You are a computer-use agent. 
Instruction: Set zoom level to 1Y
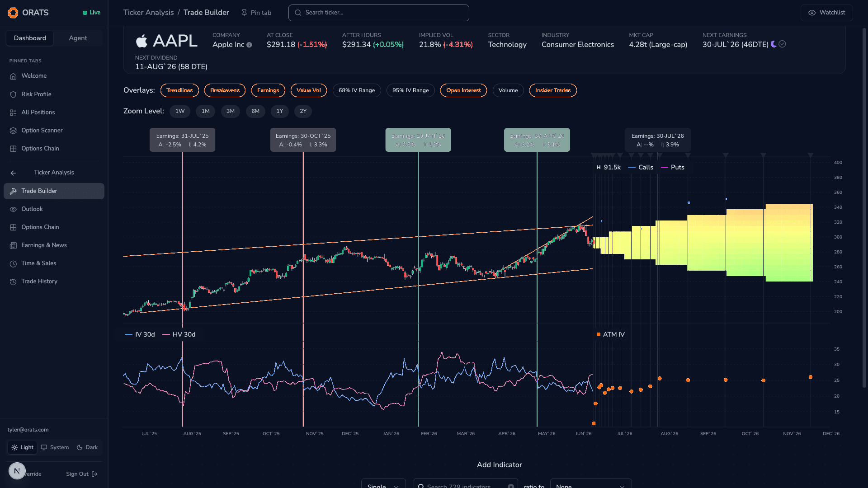tap(280, 111)
